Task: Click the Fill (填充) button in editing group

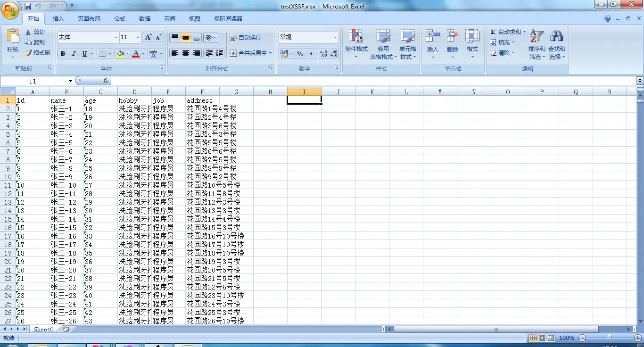Action: pos(502,42)
